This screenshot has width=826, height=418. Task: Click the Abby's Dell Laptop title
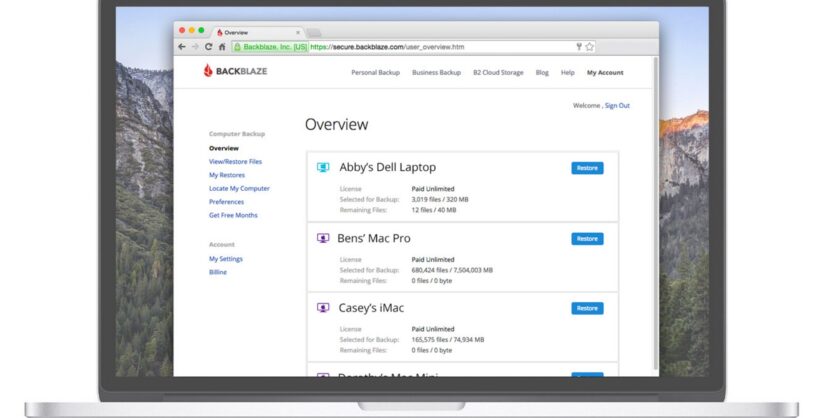point(388,168)
